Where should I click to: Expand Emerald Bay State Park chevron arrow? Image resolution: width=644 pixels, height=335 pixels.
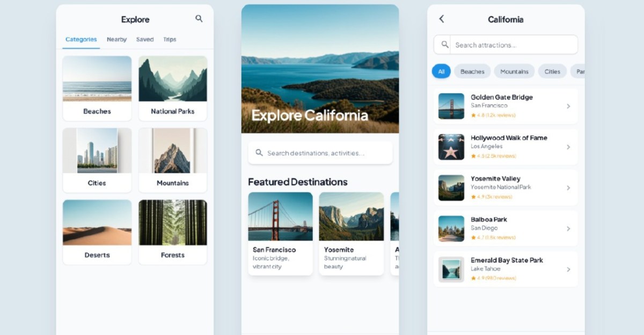(x=568, y=270)
